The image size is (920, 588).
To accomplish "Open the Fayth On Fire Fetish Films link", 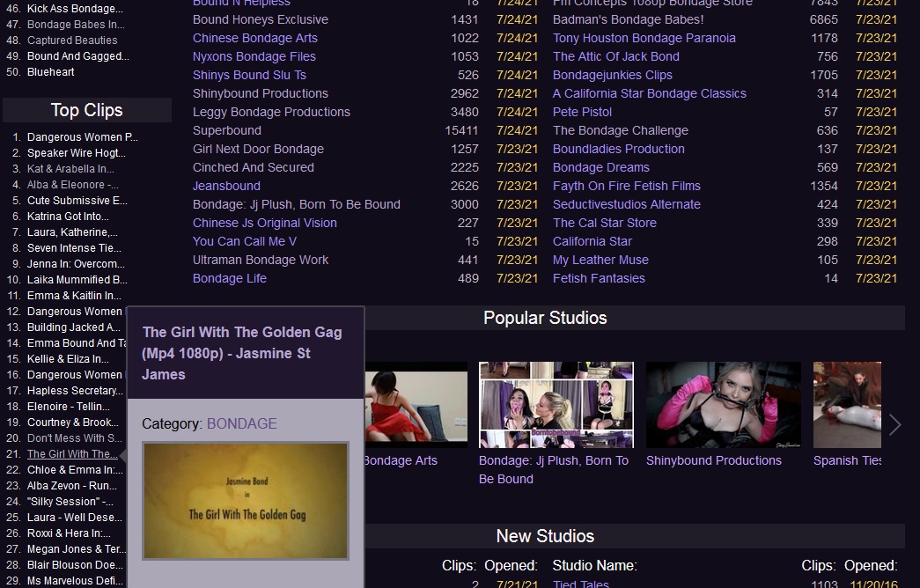I will click(627, 186).
